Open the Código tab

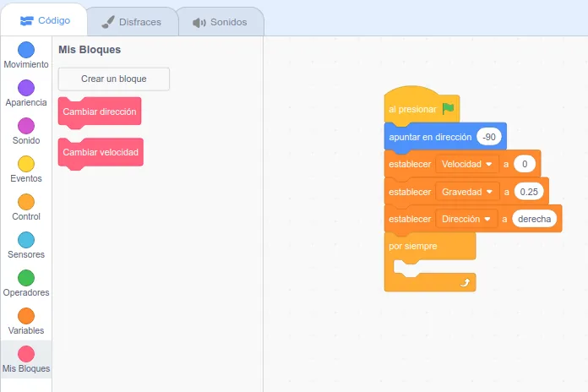pos(44,20)
